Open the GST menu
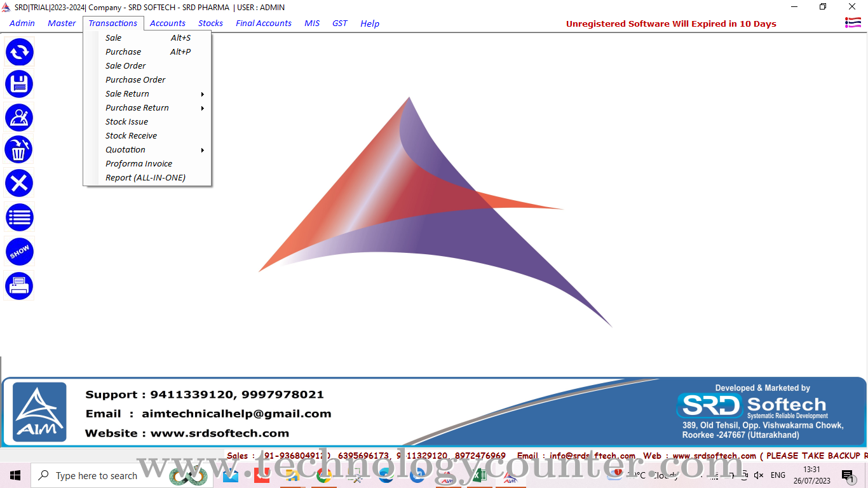This screenshot has height=488, width=868. coord(340,24)
